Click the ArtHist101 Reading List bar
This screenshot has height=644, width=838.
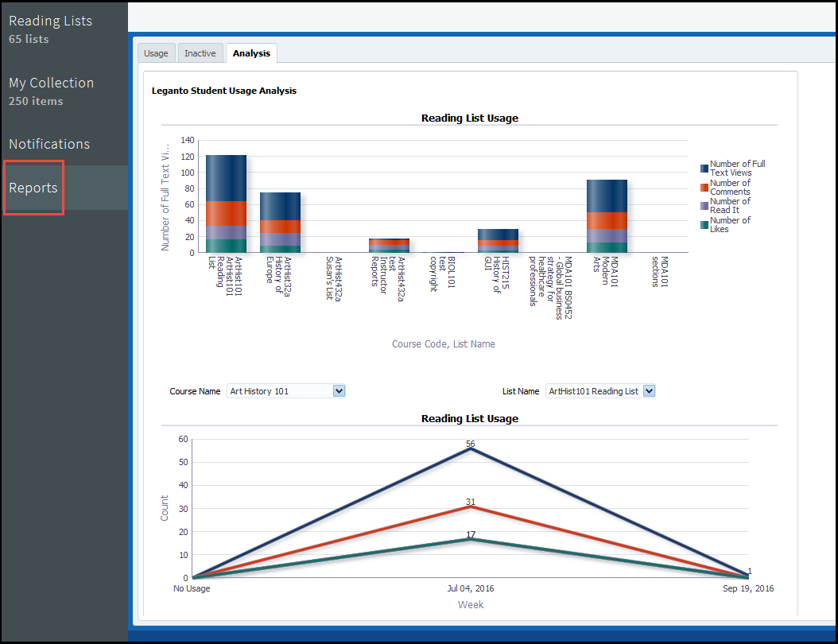tap(226, 204)
